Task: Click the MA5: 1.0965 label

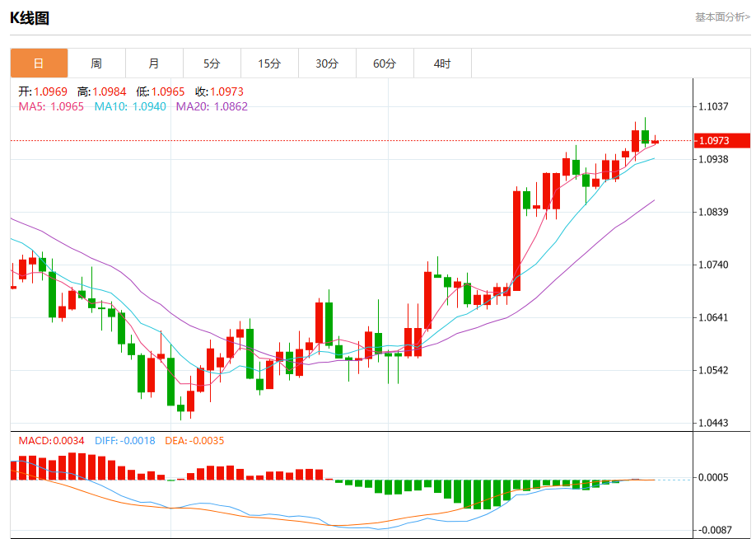Action: [x=51, y=106]
